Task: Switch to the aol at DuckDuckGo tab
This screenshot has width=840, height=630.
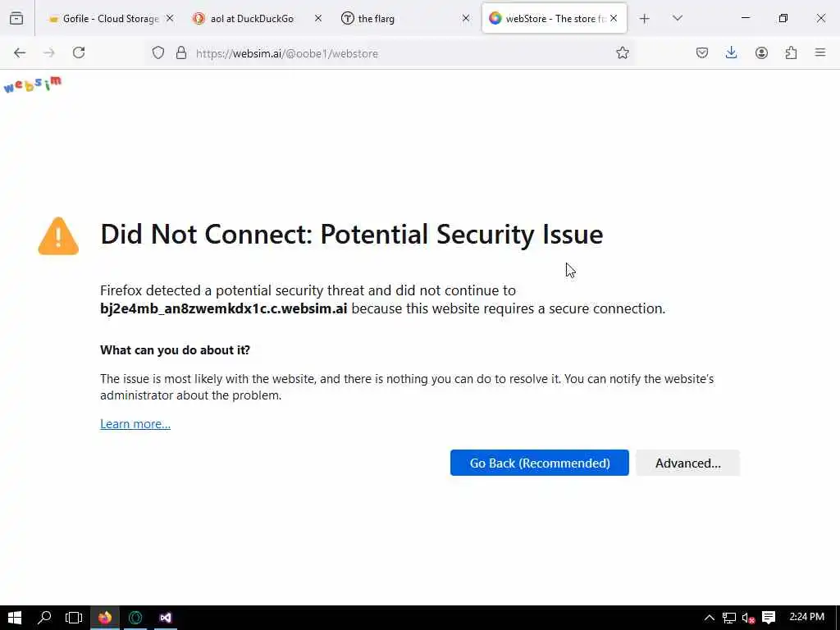Action: click(x=251, y=18)
